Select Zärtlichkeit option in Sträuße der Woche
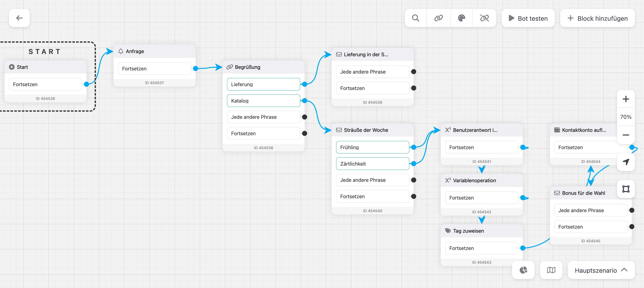The width and height of the screenshot is (644, 288). tap(372, 164)
